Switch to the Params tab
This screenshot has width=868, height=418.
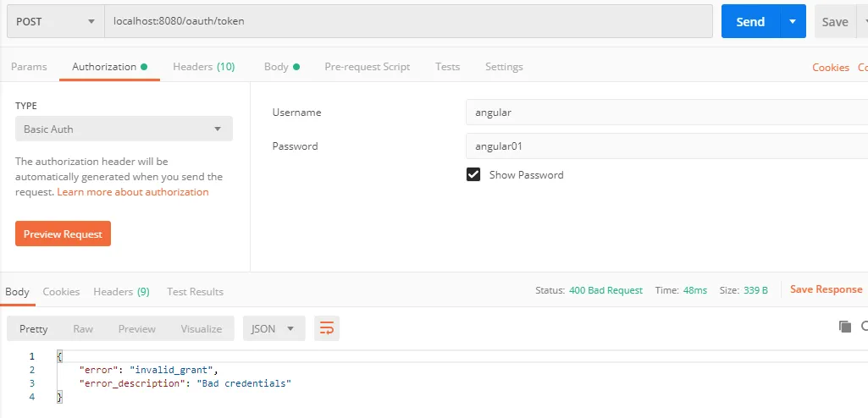click(29, 67)
